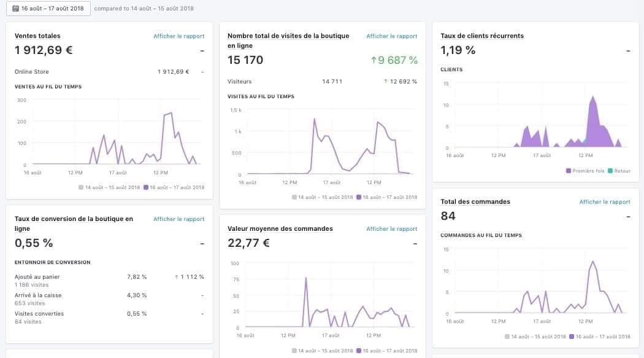Click the purple legend swatch under orders chart

572,337
